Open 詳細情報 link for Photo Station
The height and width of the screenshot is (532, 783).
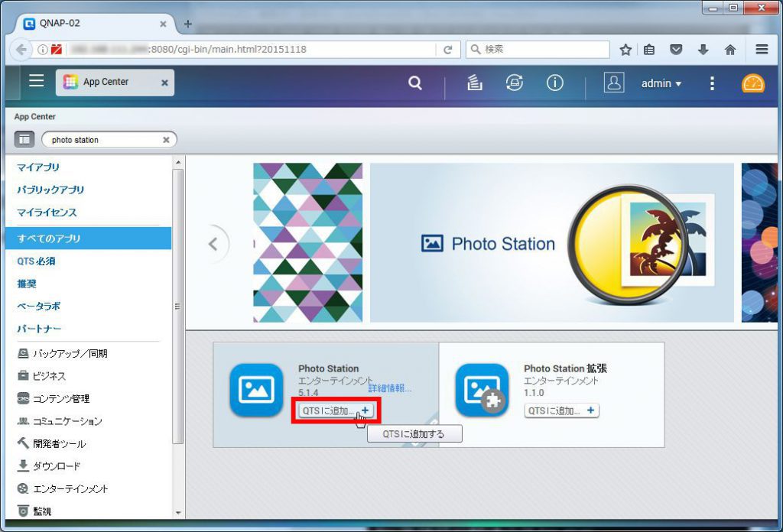click(x=390, y=388)
